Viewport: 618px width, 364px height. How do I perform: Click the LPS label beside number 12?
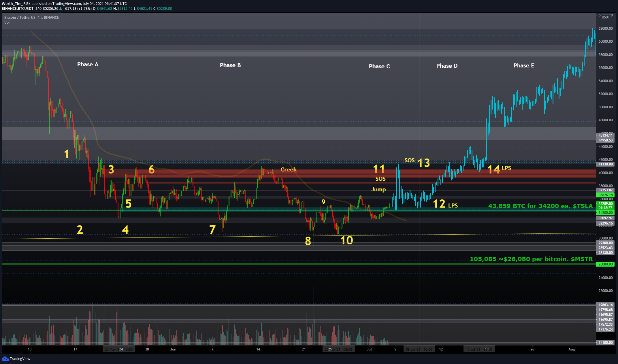point(453,205)
